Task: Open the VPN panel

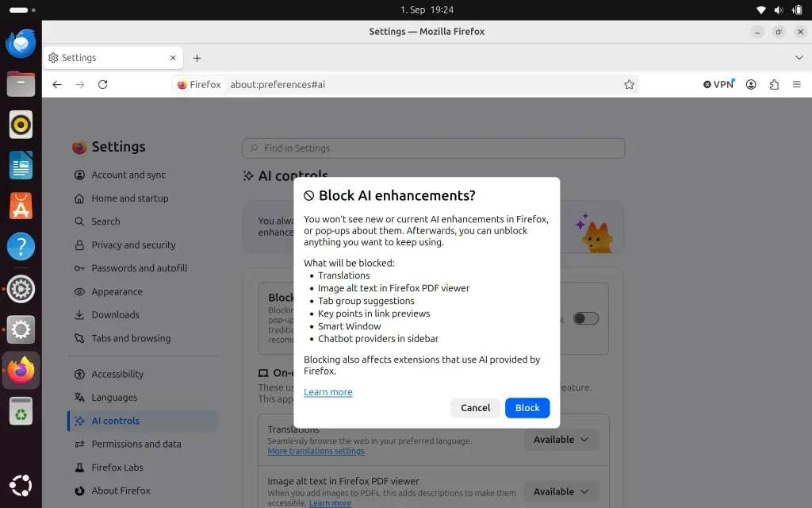Action: [x=718, y=84]
